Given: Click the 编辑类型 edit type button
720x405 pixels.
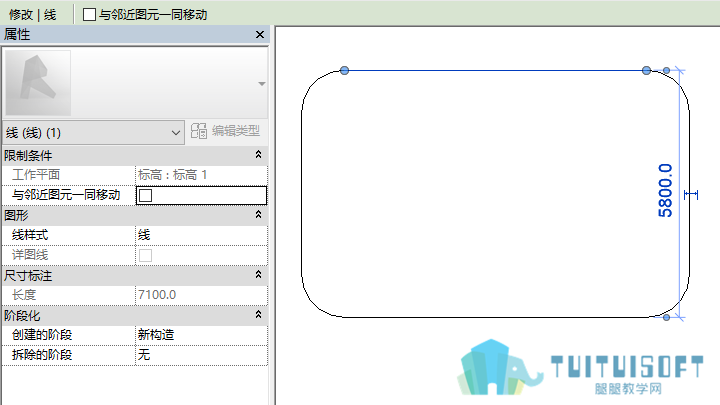Looking at the screenshot, I should coord(225,131).
